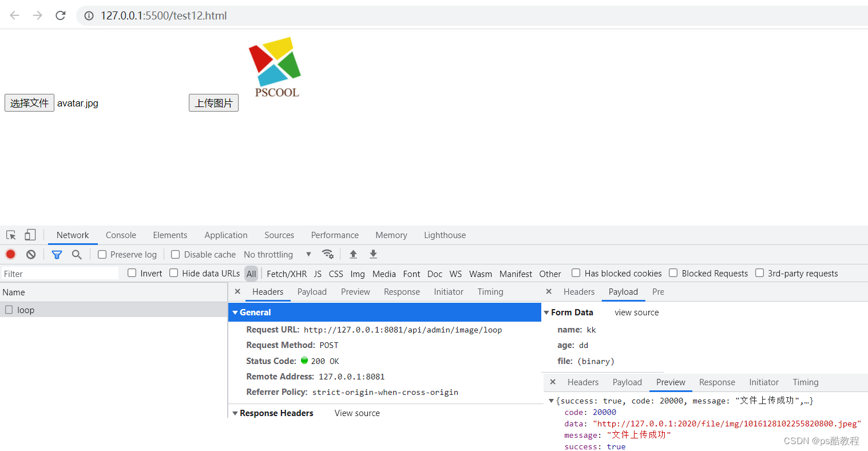The image size is (868, 451).
Task: Click the 上传图片 upload button
Action: coord(213,103)
